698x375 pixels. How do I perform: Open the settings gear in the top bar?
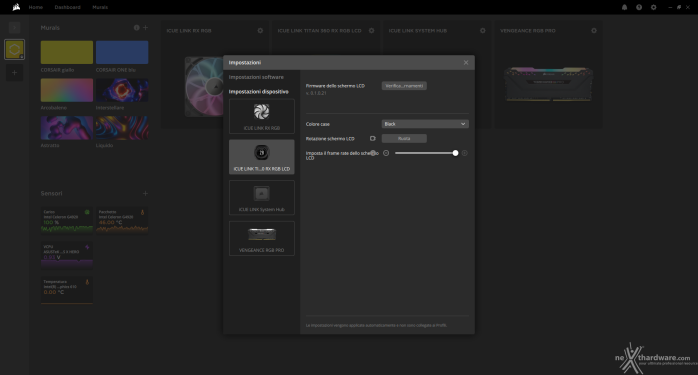(653, 7)
